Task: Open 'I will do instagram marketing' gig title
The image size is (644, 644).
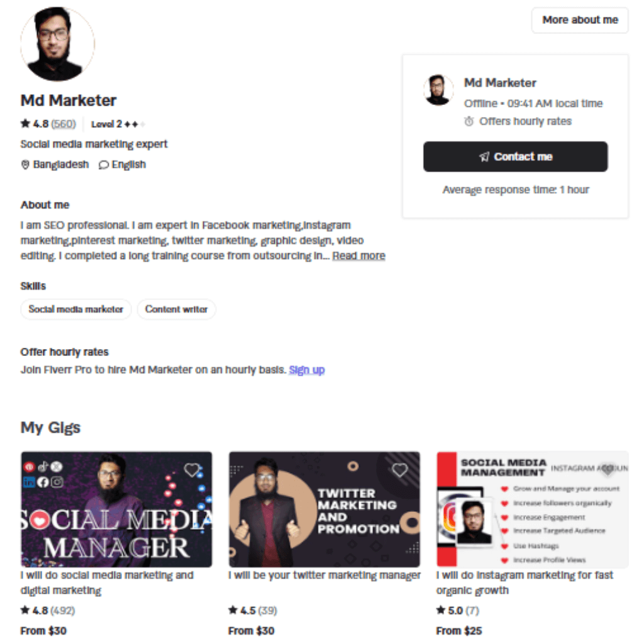Action: pos(525,582)
